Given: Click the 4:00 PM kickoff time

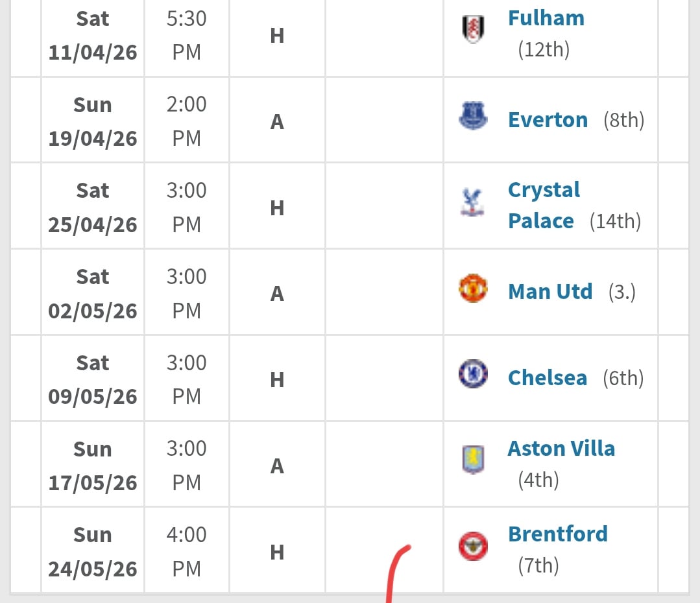Looking at the screenshot, I should 187,551.
